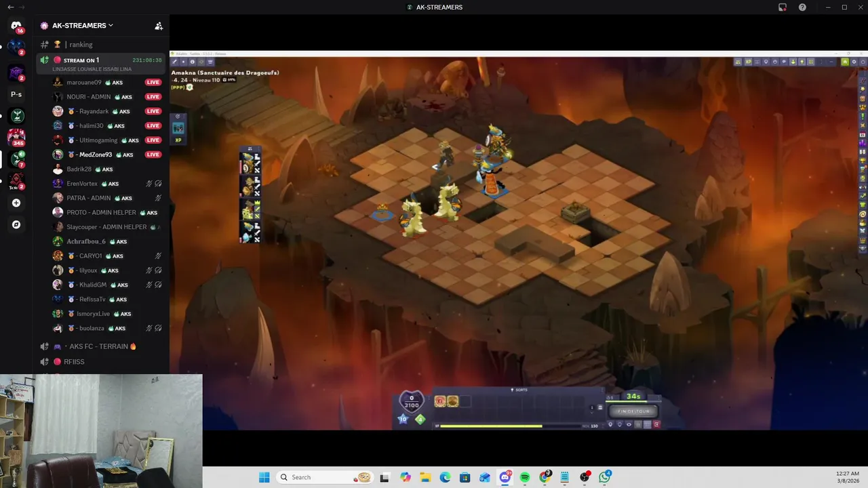The image size is (868, 488).
Task: Open Microsoft Store from taskbar
Action: click(x=465, y=477)
